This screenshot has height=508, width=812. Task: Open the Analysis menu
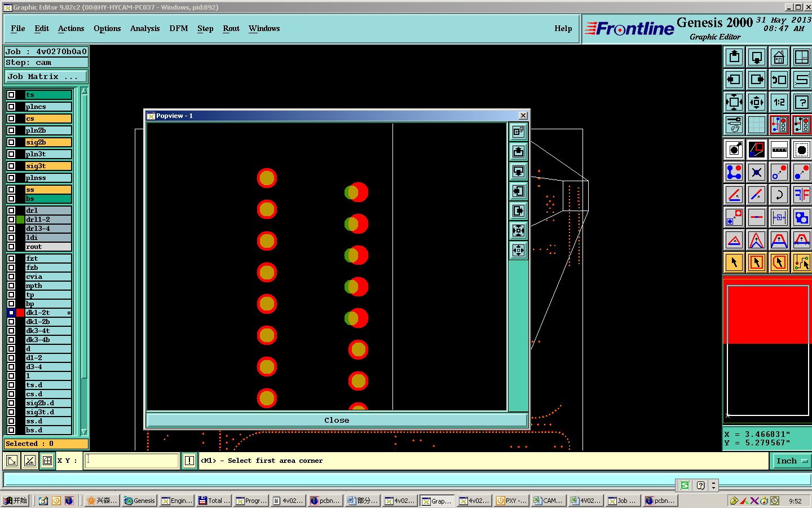pyautogui.click(x=145, y=28)
